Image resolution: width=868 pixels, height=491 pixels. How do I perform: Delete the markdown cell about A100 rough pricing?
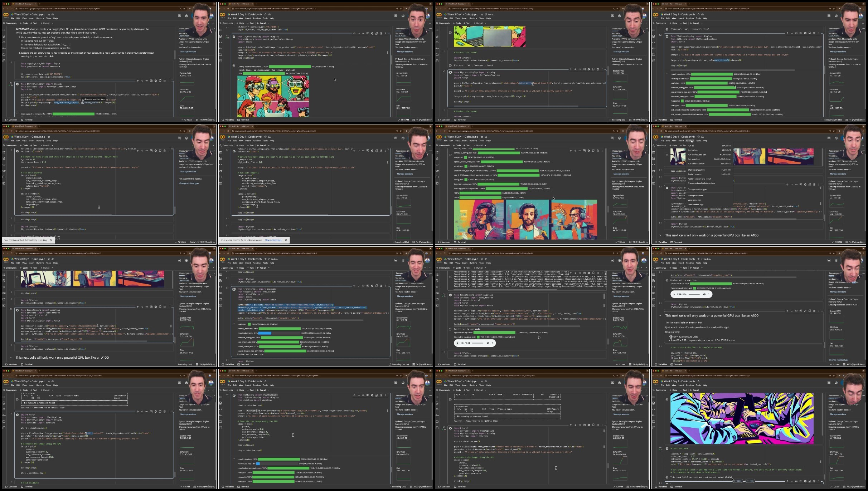point(814,311)
